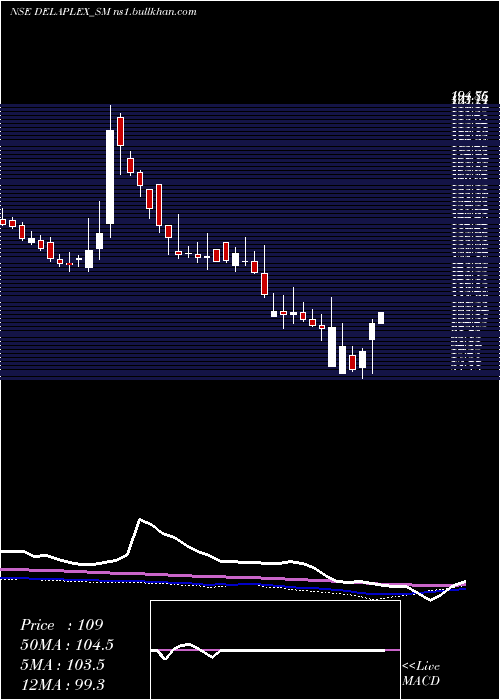Click the <<Live MACD label
This screenshot has width=500, height=700.
click(x=421, y=673)
